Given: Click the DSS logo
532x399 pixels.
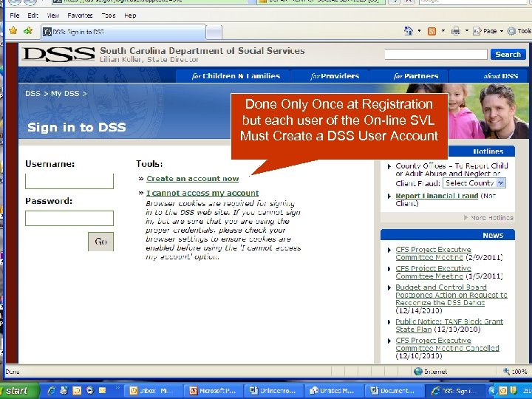Looking at the screenshot, I should [x=58, y=54].
